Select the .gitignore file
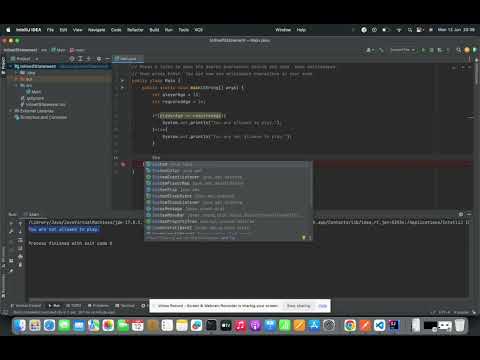Viewport: 480px width, 360px height. (32, 98)
